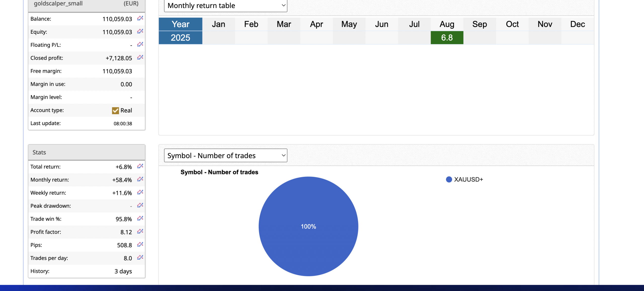Image resolution: width=644 pixels, height=291 pixels.
Task: Click the Monthly return chart icon
Action: tap(140, 179)
